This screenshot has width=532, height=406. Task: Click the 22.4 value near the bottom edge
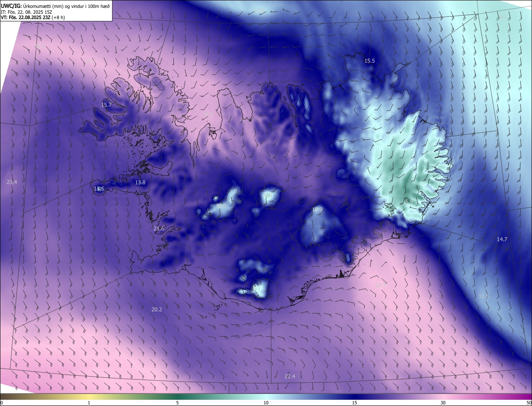[290, 376]
